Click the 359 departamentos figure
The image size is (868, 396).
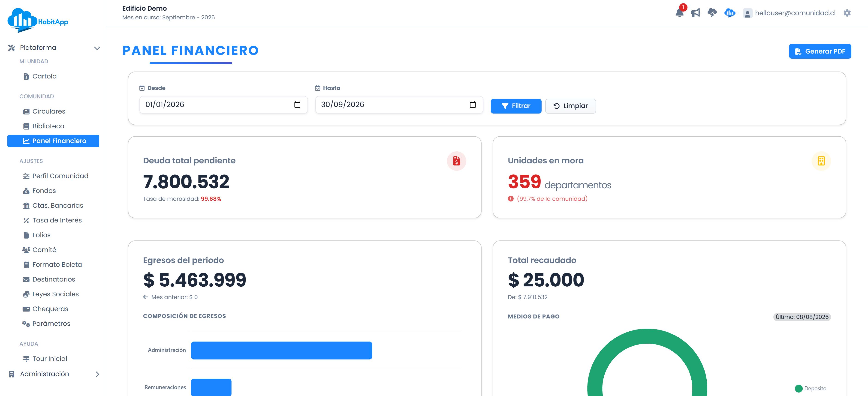coord(559,182)
